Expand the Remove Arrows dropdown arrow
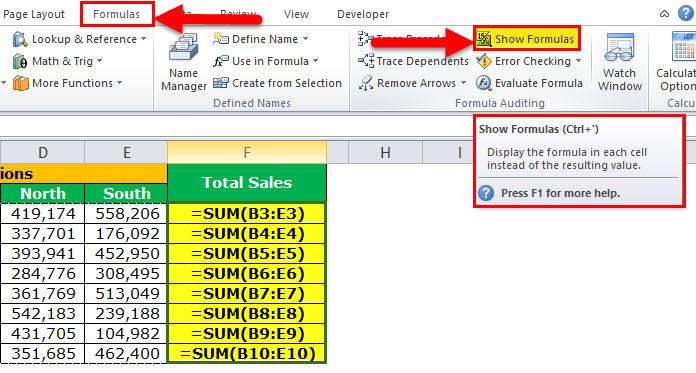696x373 pixels. coord(463,83)
